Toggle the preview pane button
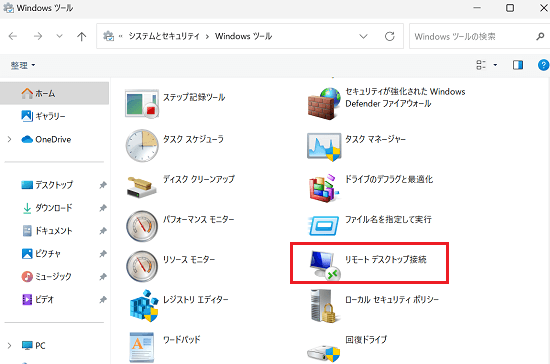 click(x=518, y=65)
